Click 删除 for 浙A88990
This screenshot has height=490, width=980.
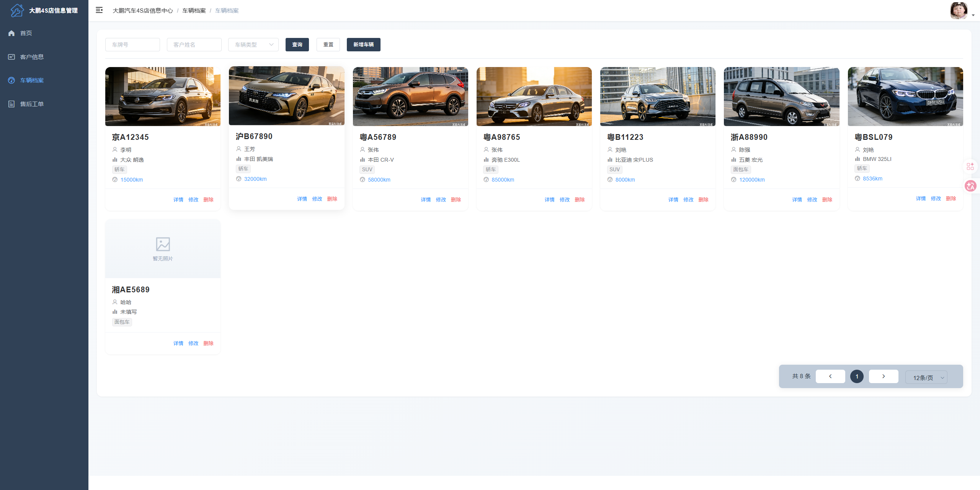click(827, 200)
